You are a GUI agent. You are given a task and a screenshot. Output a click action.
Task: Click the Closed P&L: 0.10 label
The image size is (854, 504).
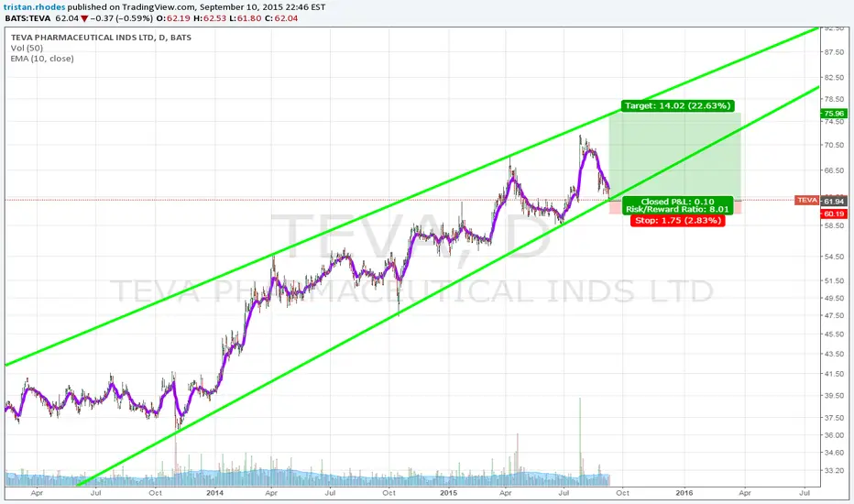click(677, 202)
